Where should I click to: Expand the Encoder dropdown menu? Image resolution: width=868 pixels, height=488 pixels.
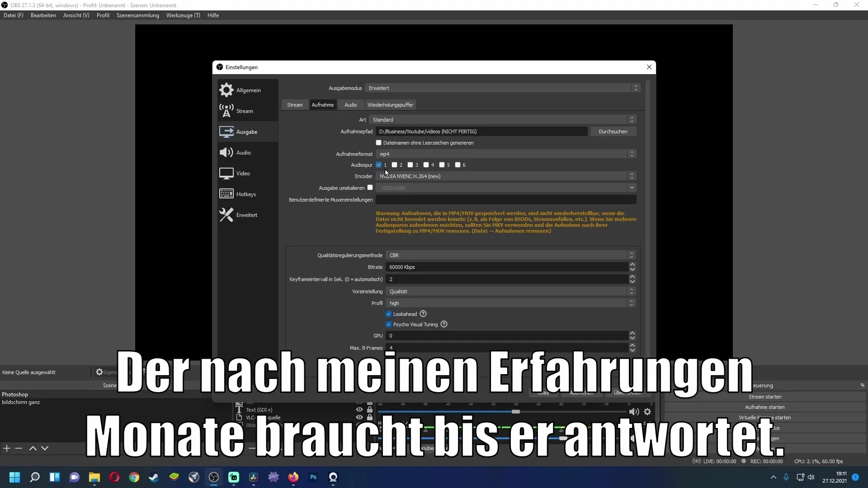(x=631, y=176)
